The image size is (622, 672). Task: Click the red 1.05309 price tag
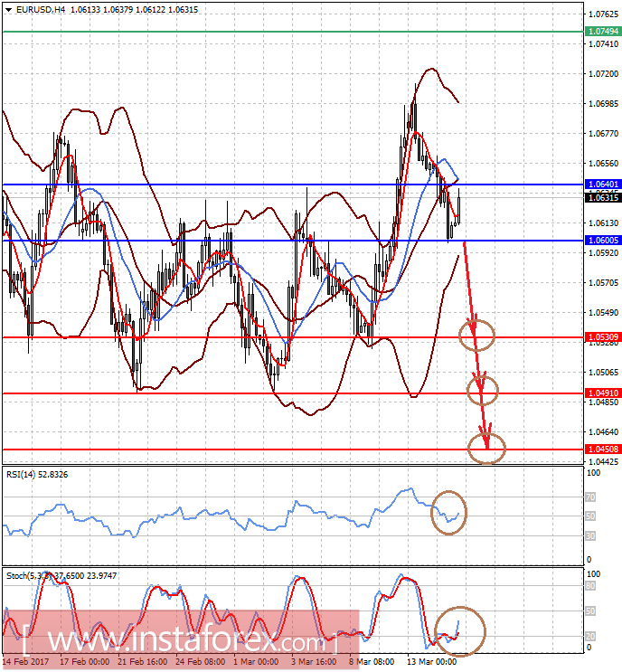pos(603,337)
